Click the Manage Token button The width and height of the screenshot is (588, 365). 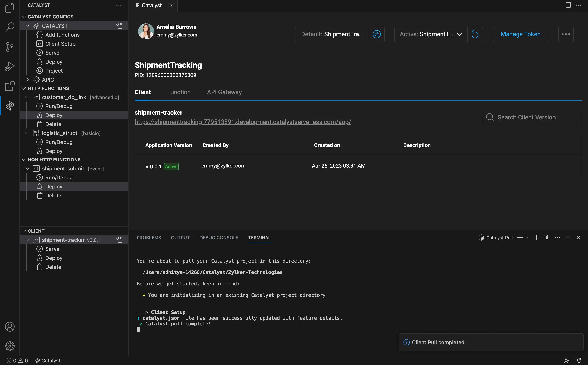point(520,34)
